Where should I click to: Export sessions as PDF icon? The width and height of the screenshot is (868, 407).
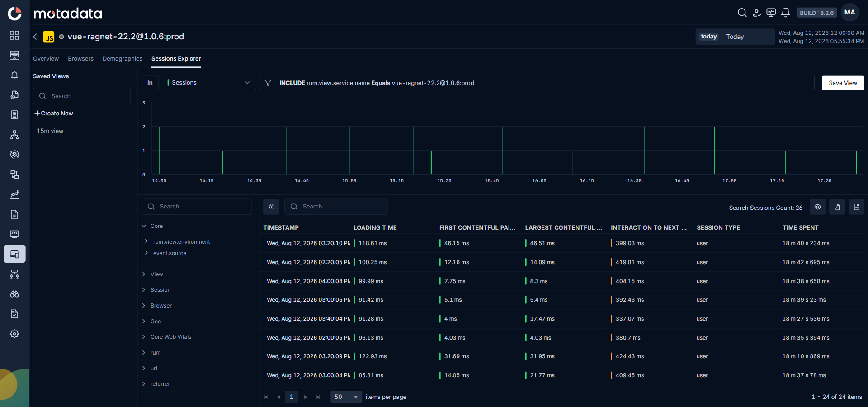tap(837, 207)
